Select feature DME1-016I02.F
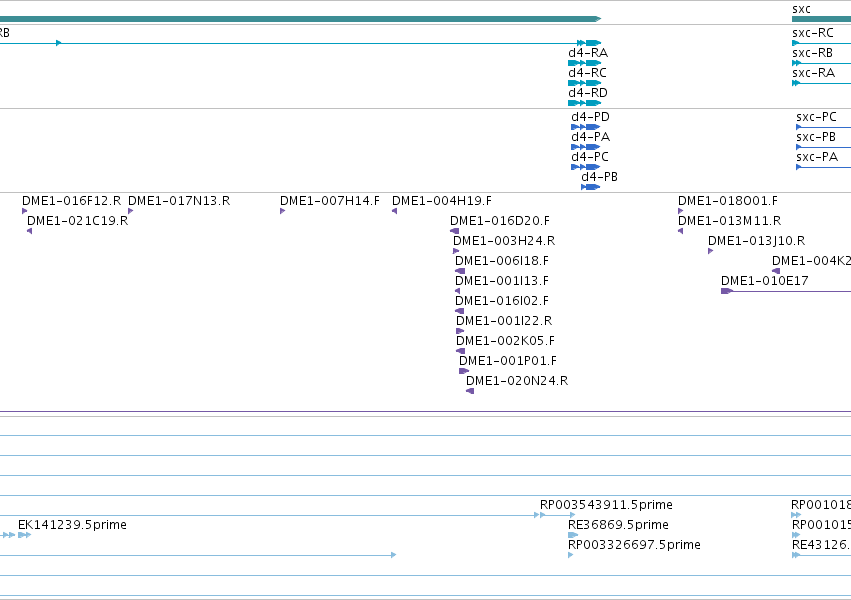This screenshot has height=600, width=851. point(502,301)
